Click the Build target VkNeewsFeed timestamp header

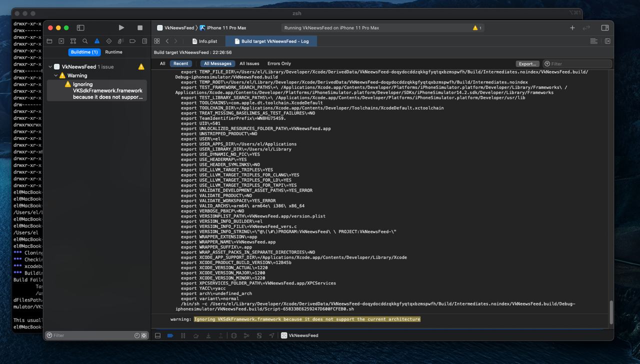[x=192, y=52]
